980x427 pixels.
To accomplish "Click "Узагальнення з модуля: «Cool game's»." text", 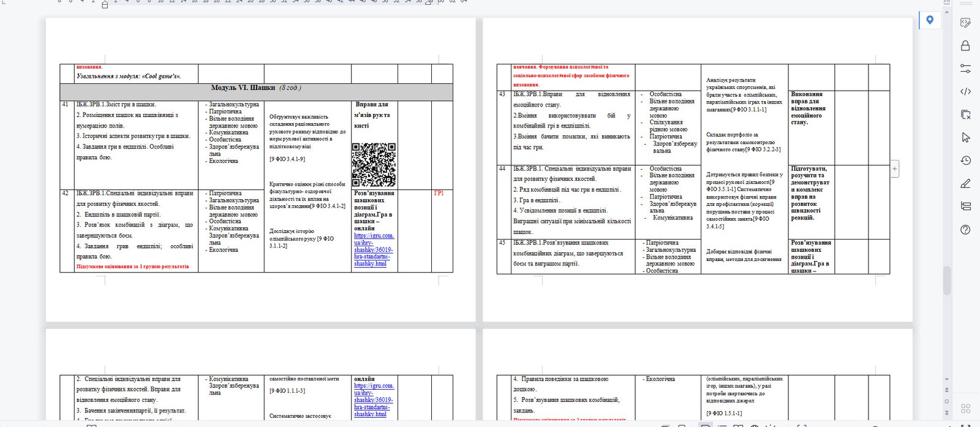I will [x=129, y=77].
